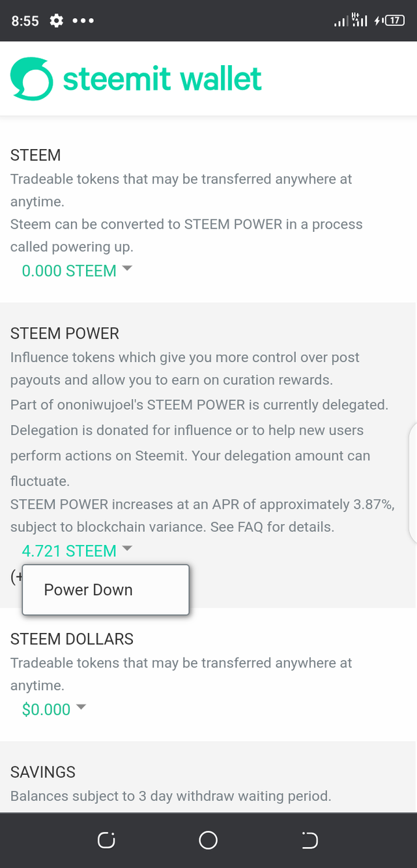Select Power Down from the menu
The width and height of the screenshot is (417, 868).
click(89, 590)
